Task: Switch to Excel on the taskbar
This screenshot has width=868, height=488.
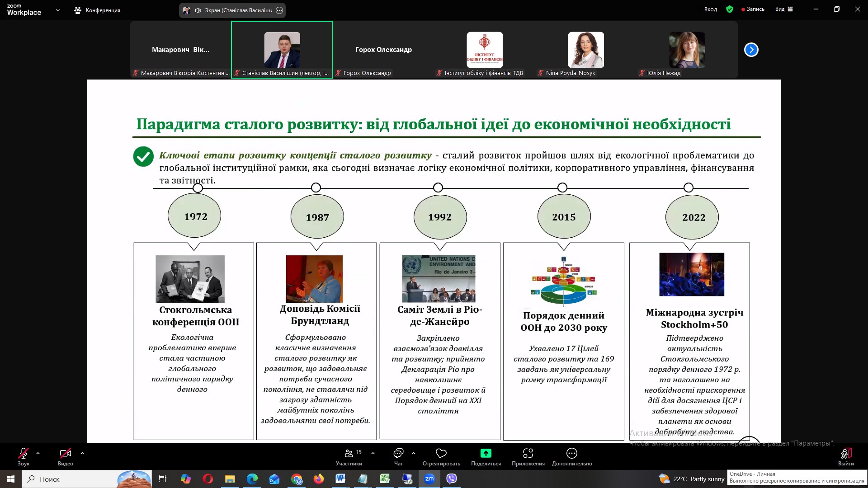Action: (x=385, y=479)
